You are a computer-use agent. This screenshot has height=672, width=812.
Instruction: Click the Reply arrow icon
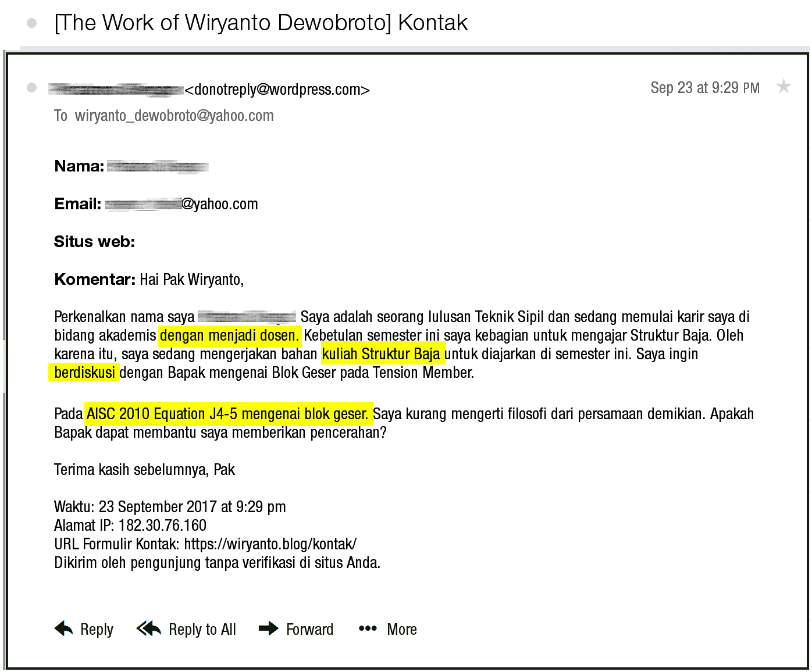tap(63, 628)
